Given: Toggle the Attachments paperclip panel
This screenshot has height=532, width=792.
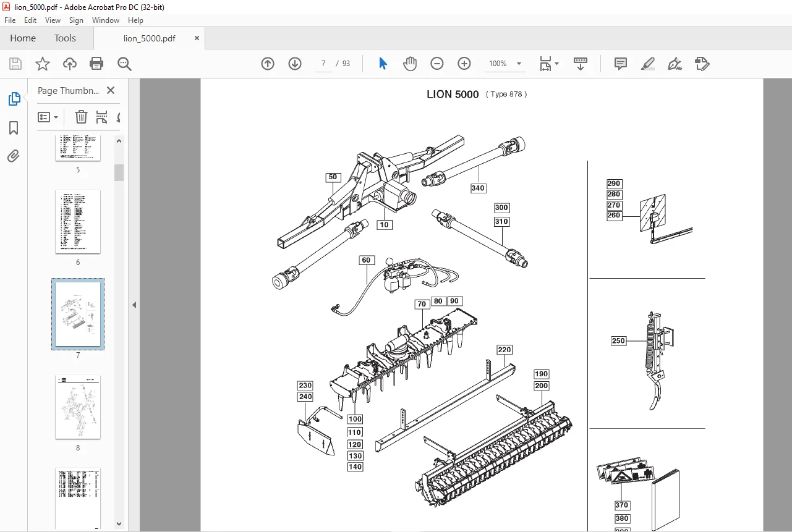Looking at the screenshot, I should coord(14,156).
